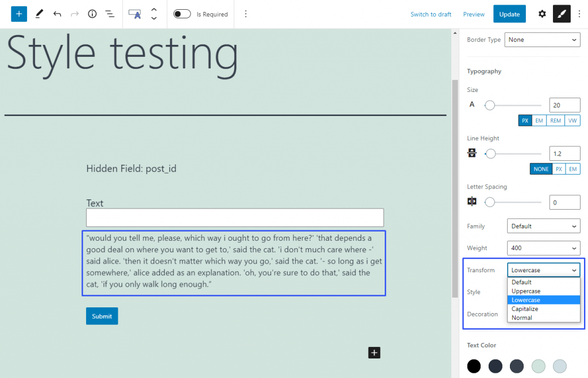Screen dimensions: 588x378
Task: Click Switch to draft link
Action: point(431,14)
